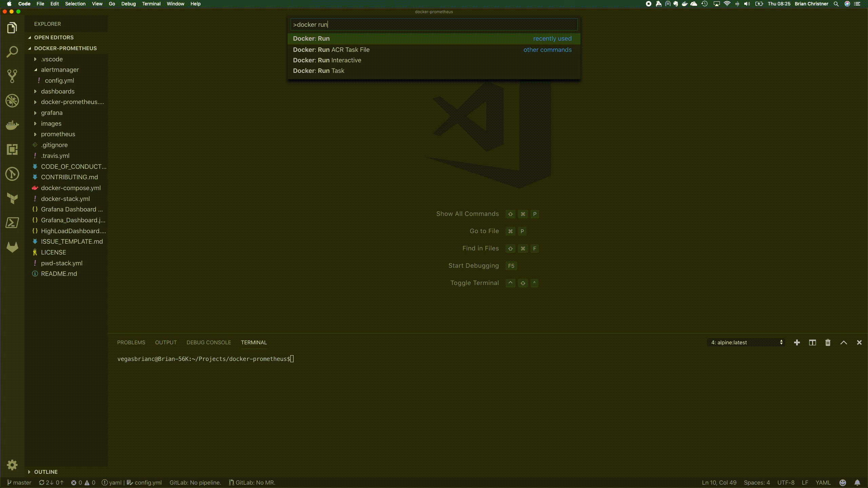Screen dimensions: 868x488
Task: Open the Search view in activity bar
Action: (x=12, y=52)
